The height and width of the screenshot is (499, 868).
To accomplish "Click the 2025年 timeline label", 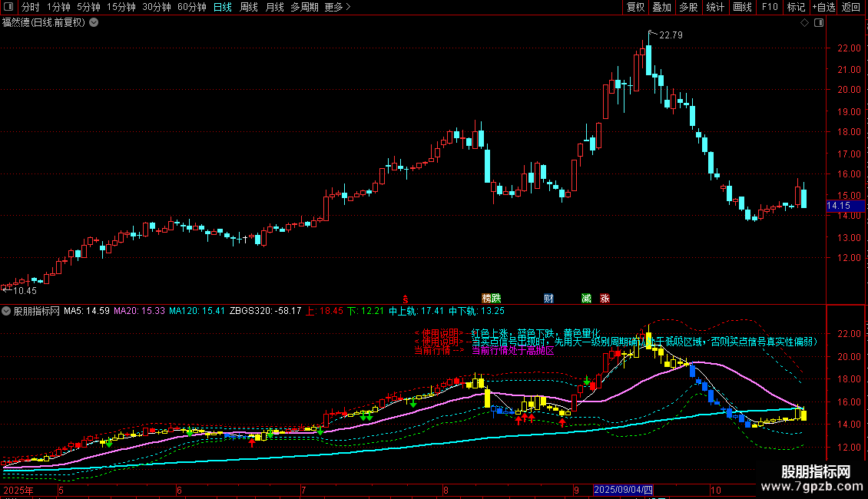I will tap(18, 491).
